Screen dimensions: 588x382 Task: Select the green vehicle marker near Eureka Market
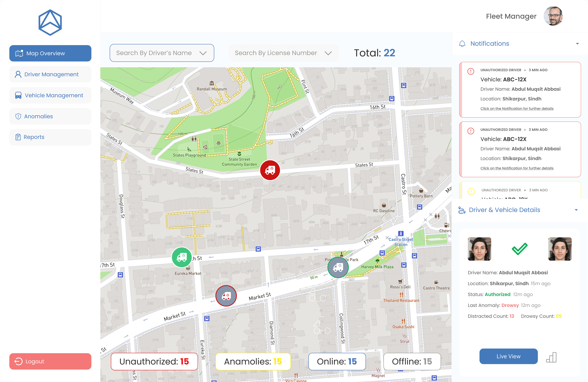[x=182, y=257]
